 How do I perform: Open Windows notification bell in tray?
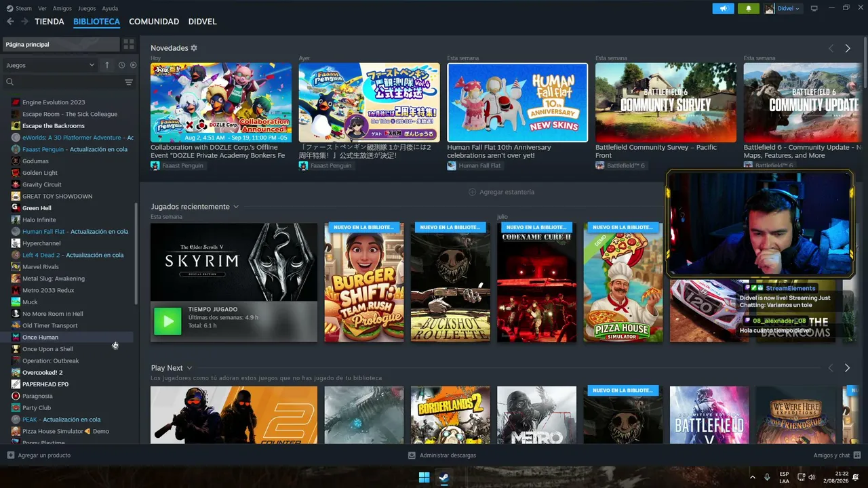[856, 477]
